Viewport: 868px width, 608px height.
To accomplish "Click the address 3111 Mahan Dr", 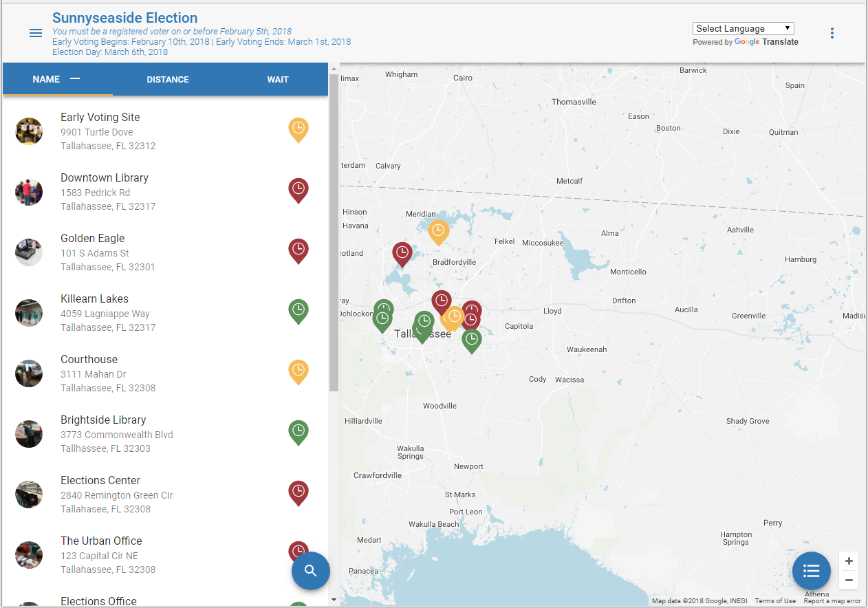I will tap(94, 374).
